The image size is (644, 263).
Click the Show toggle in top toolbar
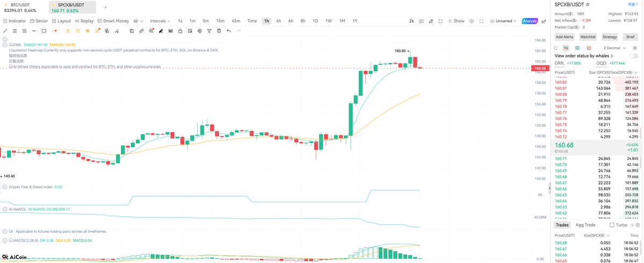(457, 21)
